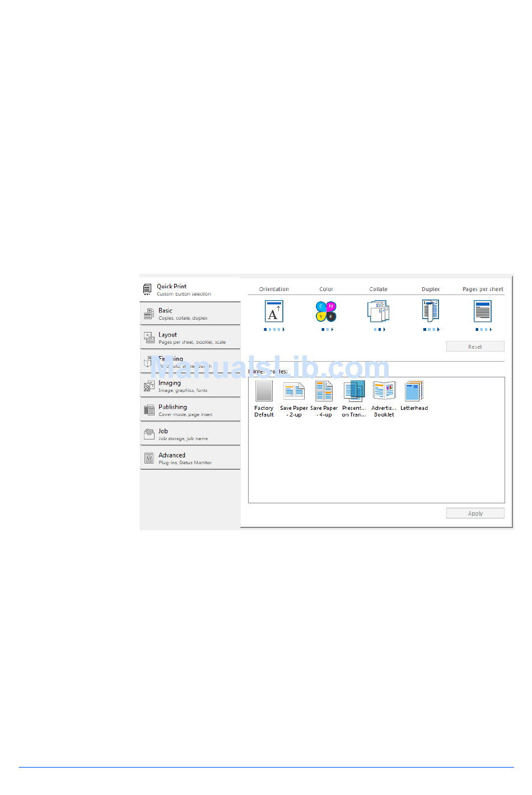Click the Collate option indicator dots
The width and height of the screenshot is (532, 795).
click(380, 330)
